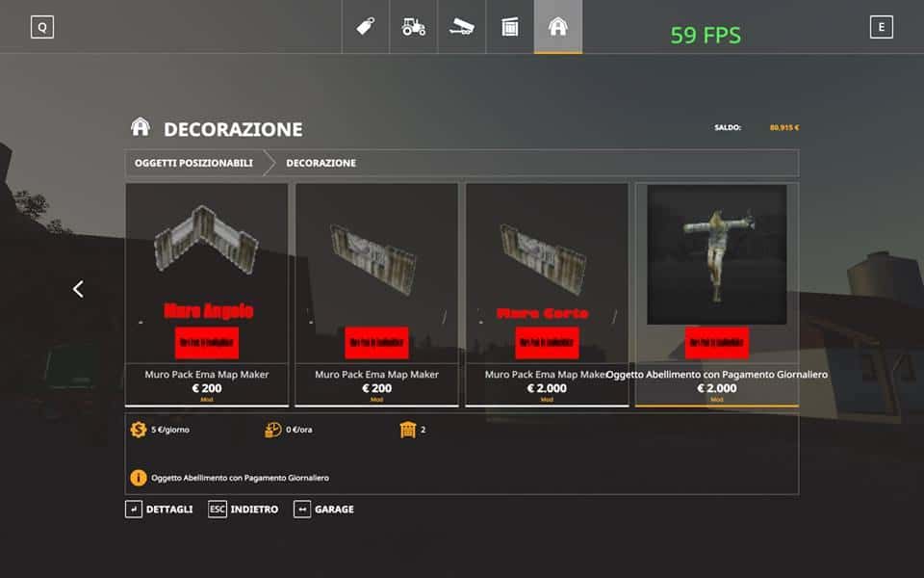Click the Oggetti Posizionabili breadcrumb
The height and width of the screenshot is (578, 924).
pos(193,163)
